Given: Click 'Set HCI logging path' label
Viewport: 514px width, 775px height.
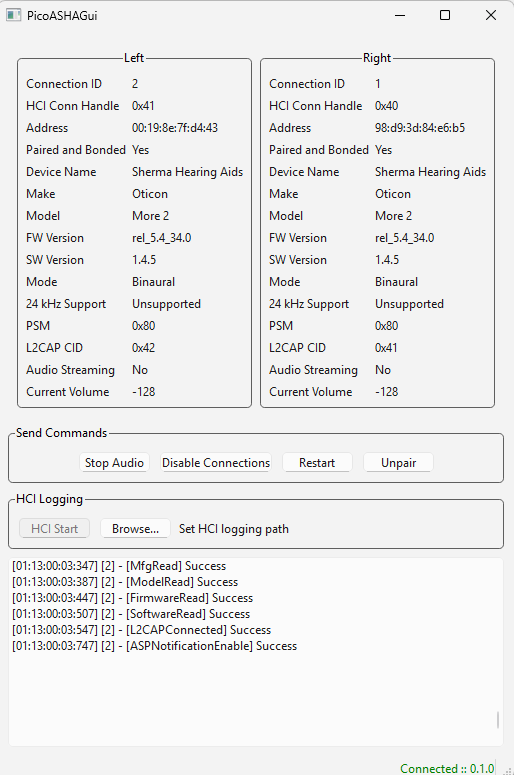Looking at the screenshot, I should [x=234, y=529].
